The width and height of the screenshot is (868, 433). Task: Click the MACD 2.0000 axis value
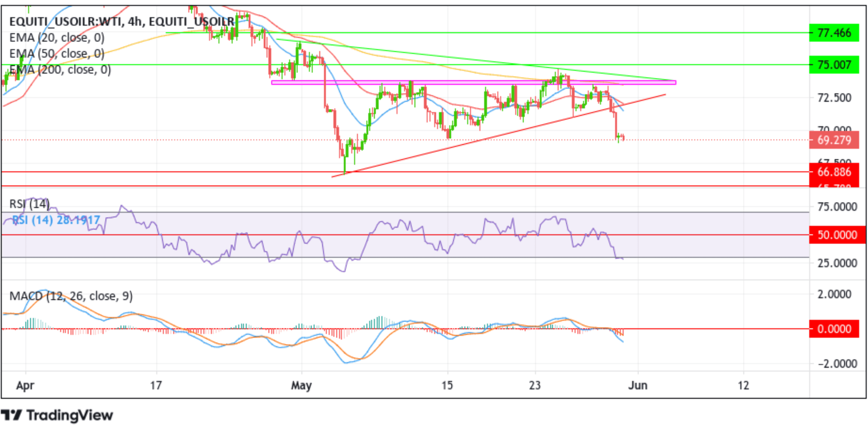click(x=834, y=294)
